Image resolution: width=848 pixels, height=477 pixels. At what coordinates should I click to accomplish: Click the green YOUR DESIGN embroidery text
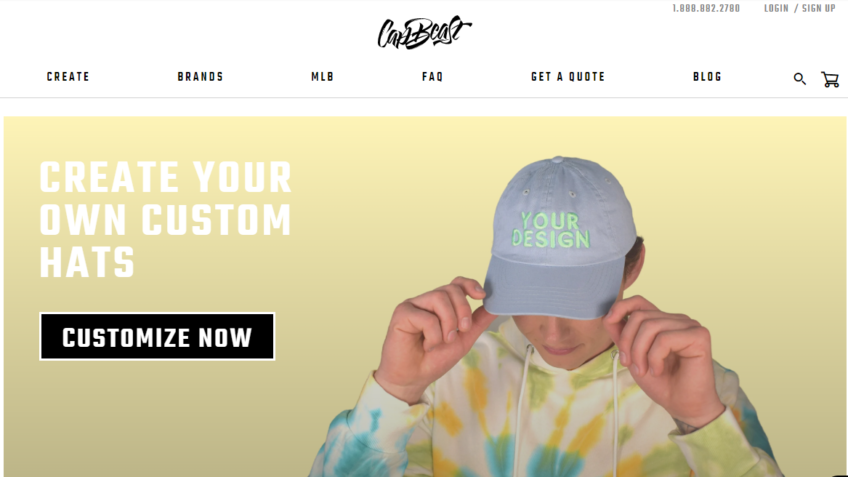[551, 230]
